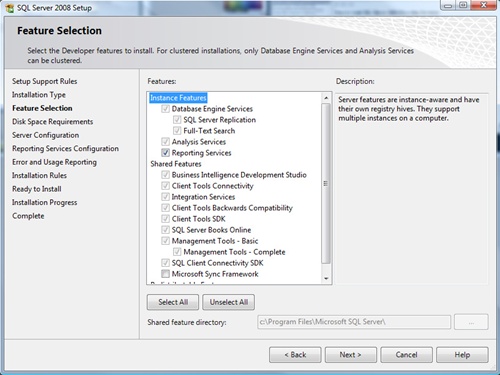Go to previous page with Back button
Image resolution: width=500 pixels, height=375 pixels.
click(x=295, y=355)
